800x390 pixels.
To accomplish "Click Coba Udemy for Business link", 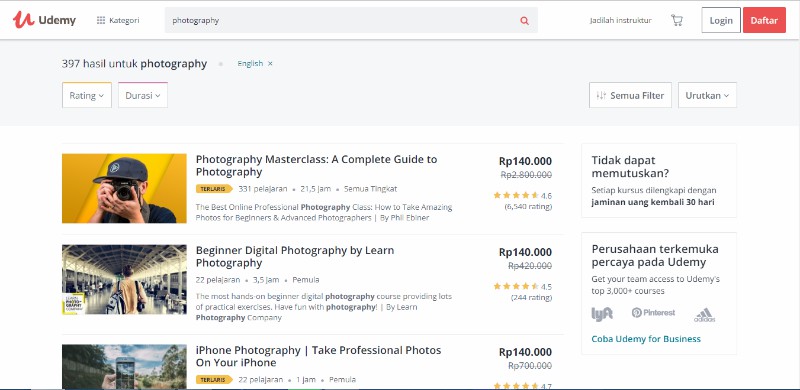I will coord(646,339).
